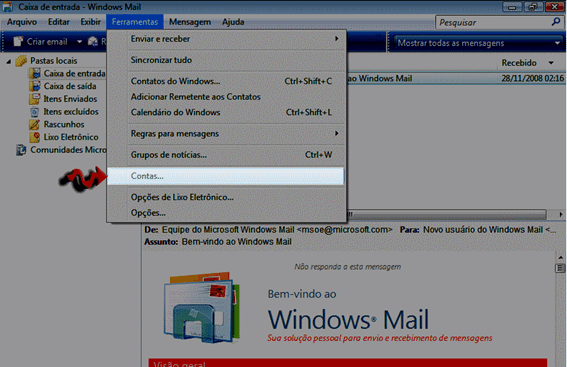Click the preview pane scroll up arrow
This screenshot has height=367, width=567.
point(560,257)
